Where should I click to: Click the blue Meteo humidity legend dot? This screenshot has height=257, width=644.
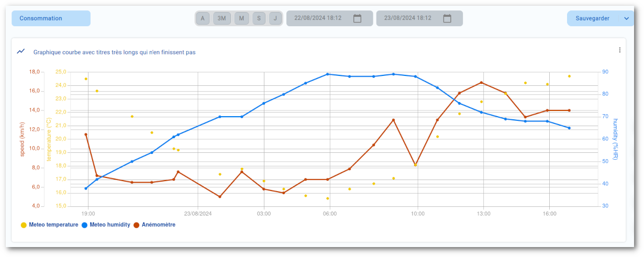click(85, 225)
